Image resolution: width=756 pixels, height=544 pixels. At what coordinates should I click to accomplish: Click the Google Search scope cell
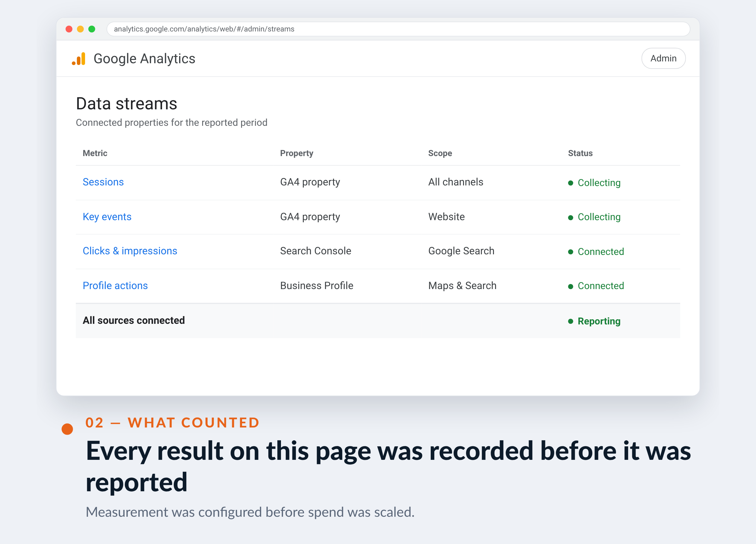[461, 251]
